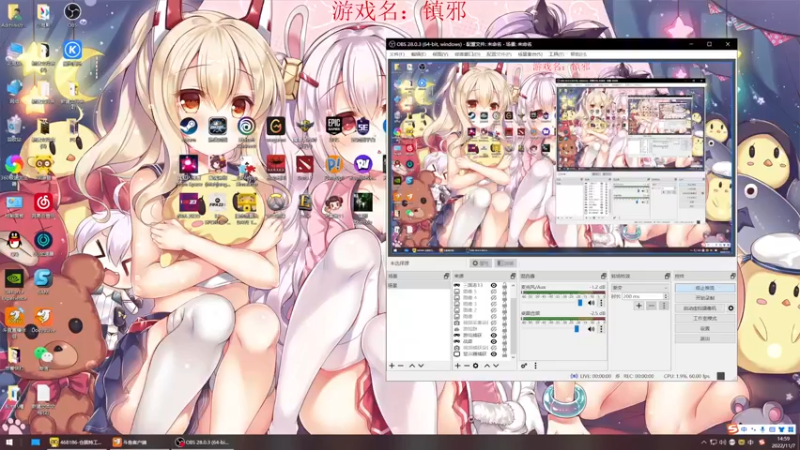Screen dimensions: 800x450
Task: Open mixer three-dot menu at bottom
Action: (x=535, y=366)
